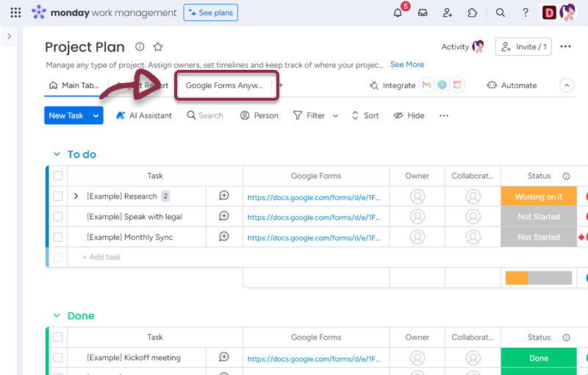Viewport: 588px width, 375px height.
Task: Click the See plans button
Action: point(210,12)
